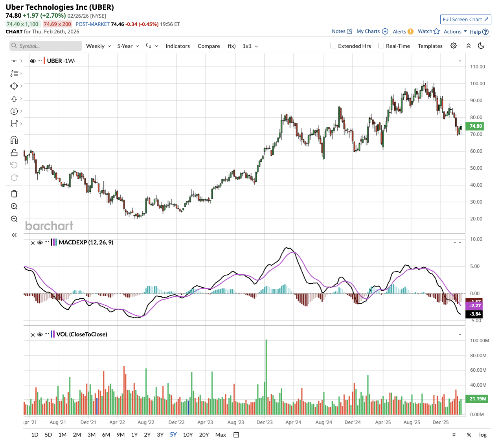Viewport: 500px width, 448px height.
Task: Open UBER series more options dots
Action: point(40,60)
